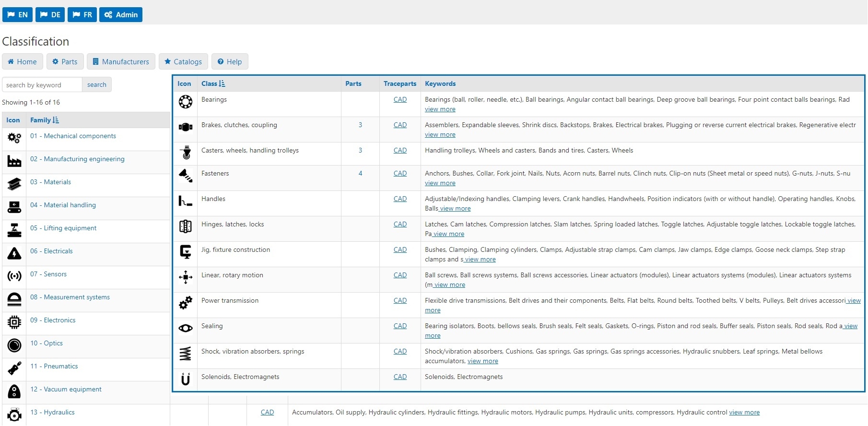
Task: Expand 'view more' for Linear, rotary motion
Action: 450,285
